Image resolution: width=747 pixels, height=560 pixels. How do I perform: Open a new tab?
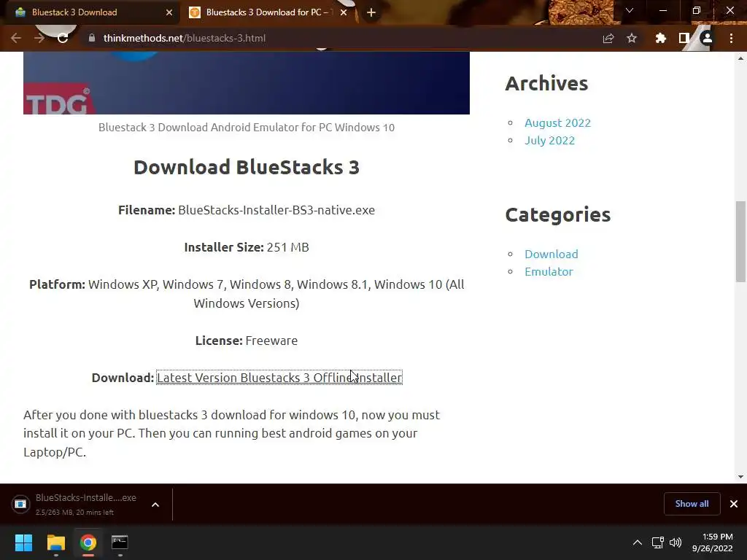pyautogui.click(x=371, y=12)
